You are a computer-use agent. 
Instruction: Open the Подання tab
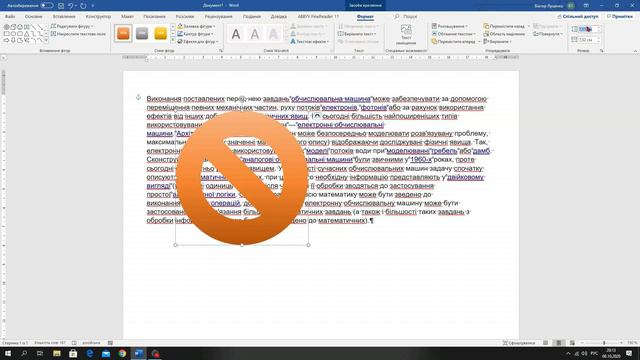click(x=252, y=17)
